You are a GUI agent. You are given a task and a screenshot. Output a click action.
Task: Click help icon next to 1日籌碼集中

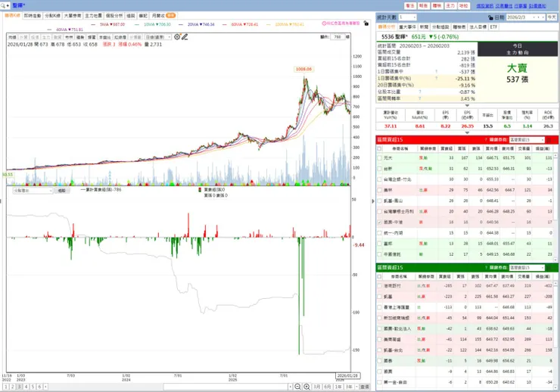[x=436, y=71]
